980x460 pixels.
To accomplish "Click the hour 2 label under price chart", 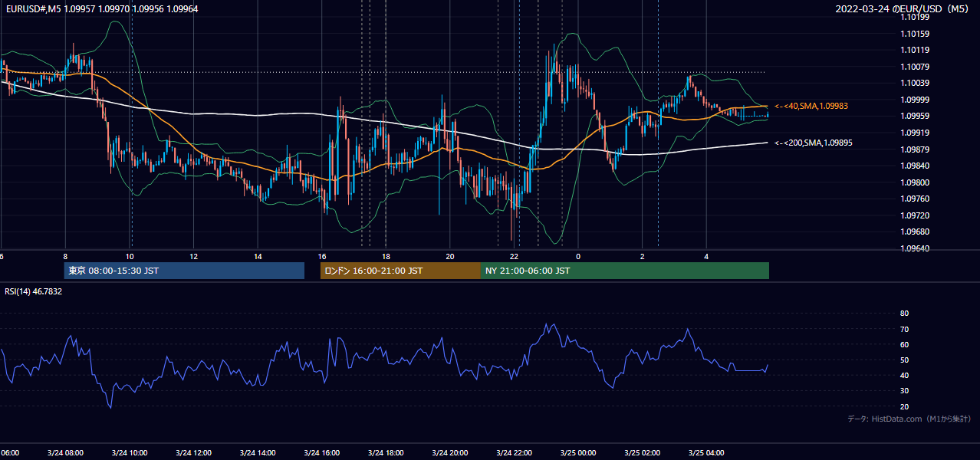I will 642,256.
